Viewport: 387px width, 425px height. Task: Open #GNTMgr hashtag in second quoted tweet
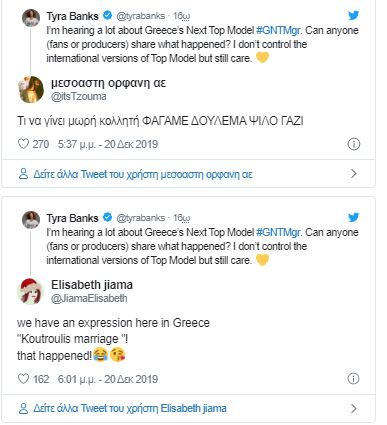click(279, 232)
